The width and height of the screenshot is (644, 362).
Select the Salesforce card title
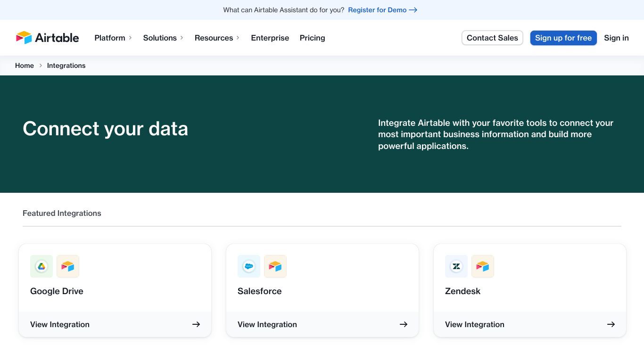click(x=260, y=291)
